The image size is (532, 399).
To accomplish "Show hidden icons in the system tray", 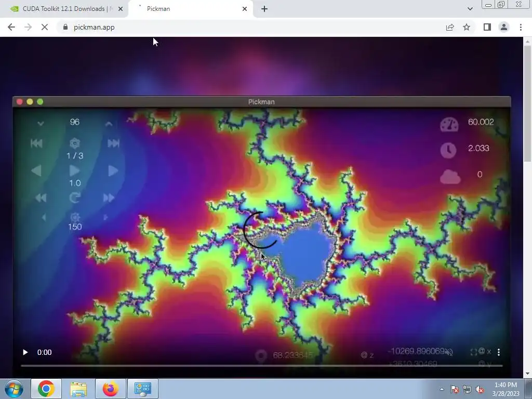I will tap(442, 390).
